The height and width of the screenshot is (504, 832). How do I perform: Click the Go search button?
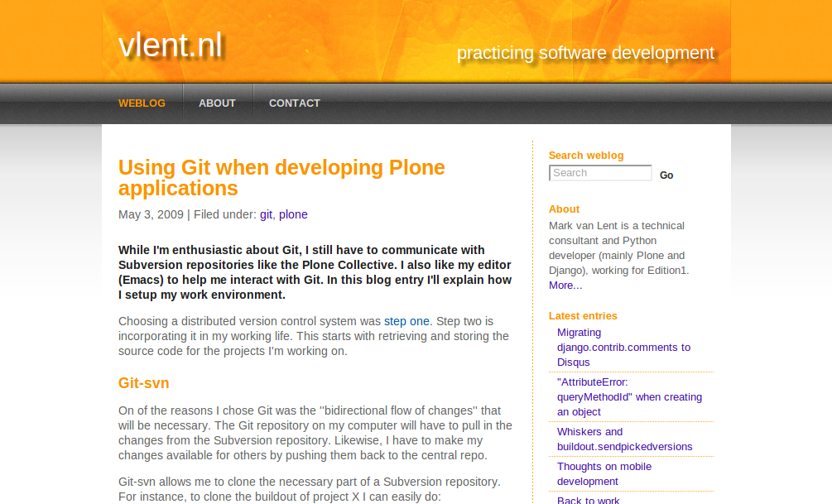click(x=666, y=175)
